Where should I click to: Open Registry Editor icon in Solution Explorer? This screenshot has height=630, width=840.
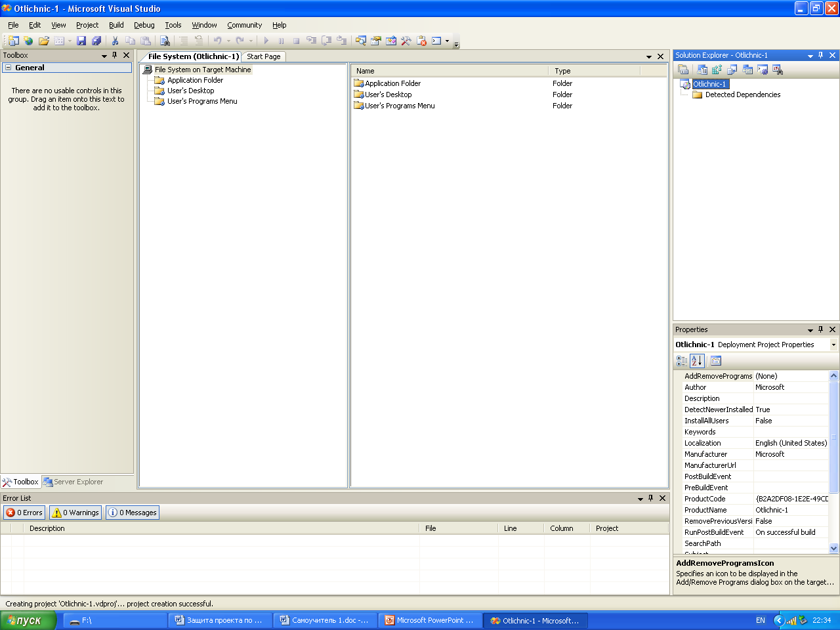[x=717, y=70]
